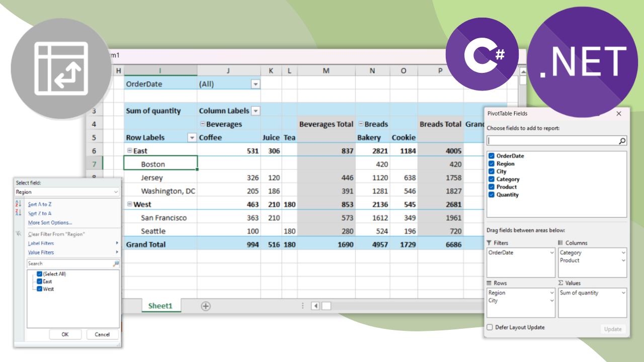Open the OrderDate (All) filter dropdown
The height and width of the screenshot is (362, 644).
pos(255,84)
